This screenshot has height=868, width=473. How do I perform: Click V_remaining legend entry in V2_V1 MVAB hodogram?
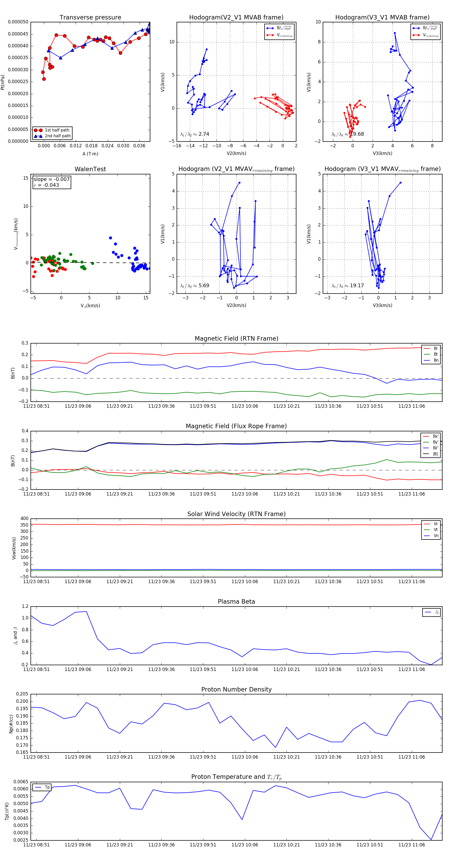pos(279,35)
